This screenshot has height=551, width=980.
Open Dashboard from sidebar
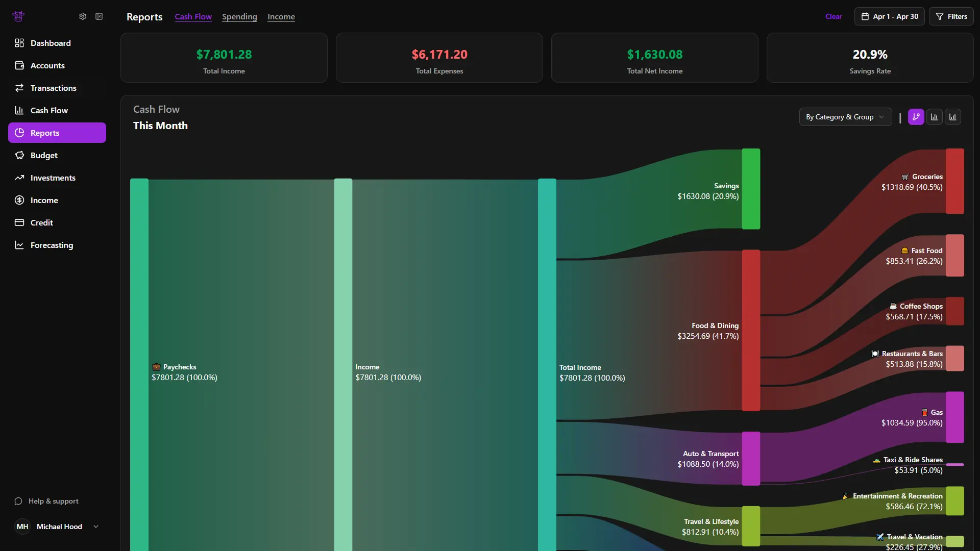click(57, 43)
